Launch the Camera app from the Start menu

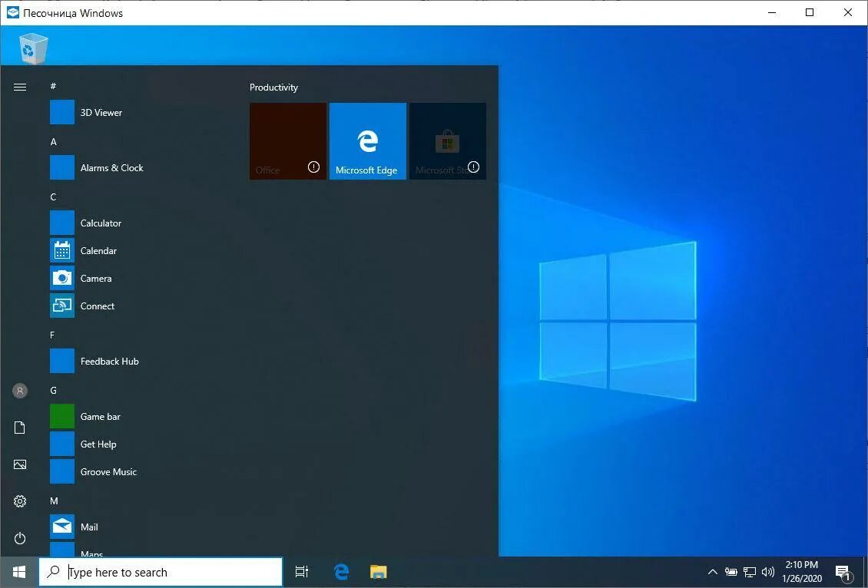click(x=95, y=278)
